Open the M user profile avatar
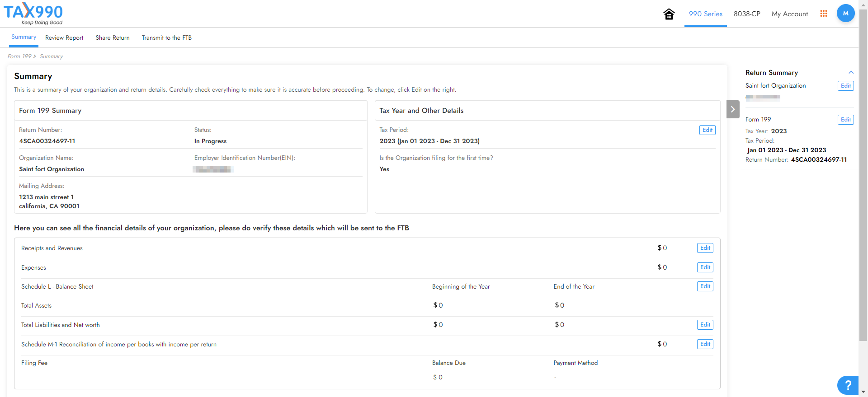The width and height of the screenshot is (868, 397). tap(845, 13)
